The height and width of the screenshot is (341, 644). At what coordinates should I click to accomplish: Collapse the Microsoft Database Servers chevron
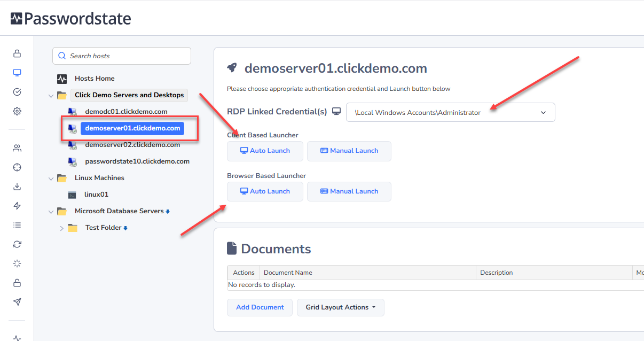[x=51, y=212]
